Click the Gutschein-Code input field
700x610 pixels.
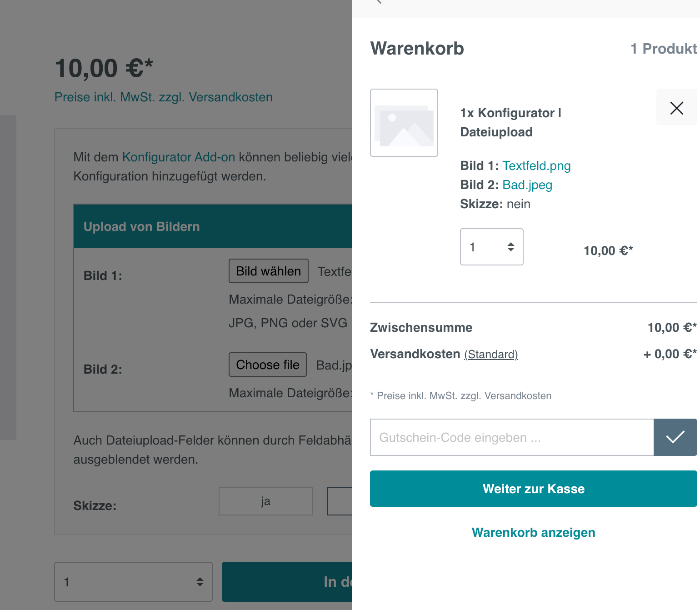click(x=512, y=437)
